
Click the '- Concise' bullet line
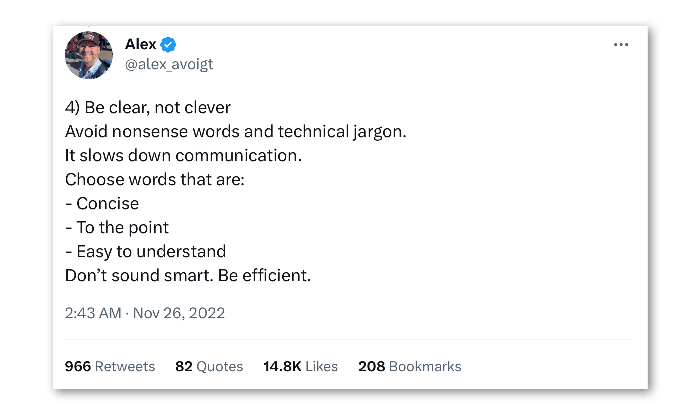[102, 204]
